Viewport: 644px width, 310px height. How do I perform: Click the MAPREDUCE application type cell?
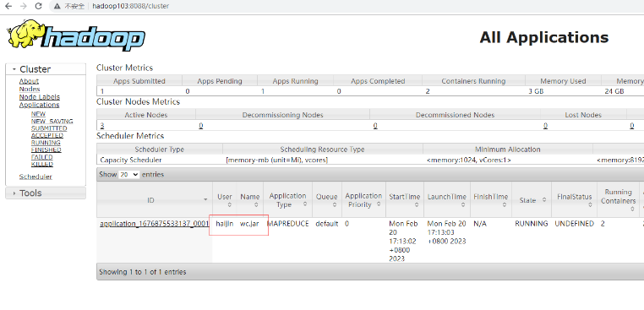[287, 224]
